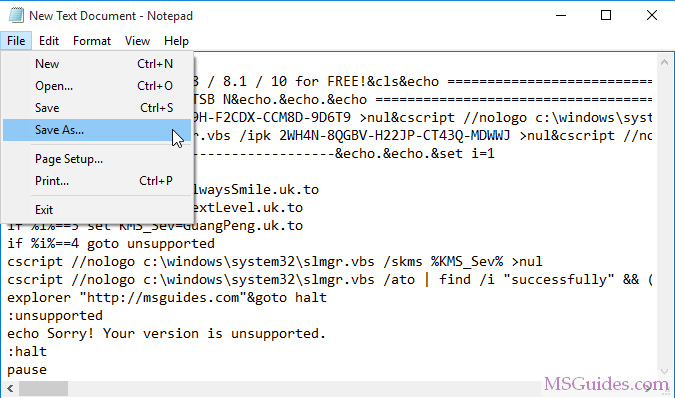Viewport: 675px width, 398px height.
Task: Select Open... in the File menu
Action: [97, 86]
